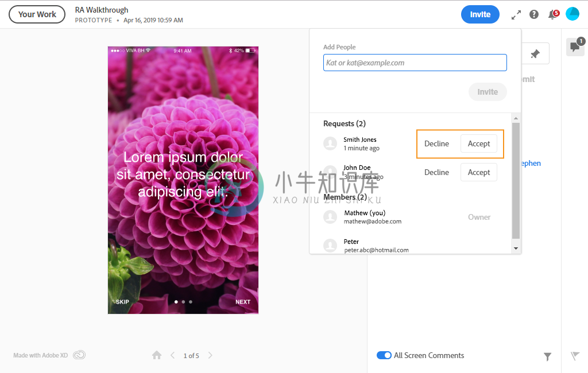Focus the Add People email field
The height and width of the screenshot is (373, 588).
415,63
